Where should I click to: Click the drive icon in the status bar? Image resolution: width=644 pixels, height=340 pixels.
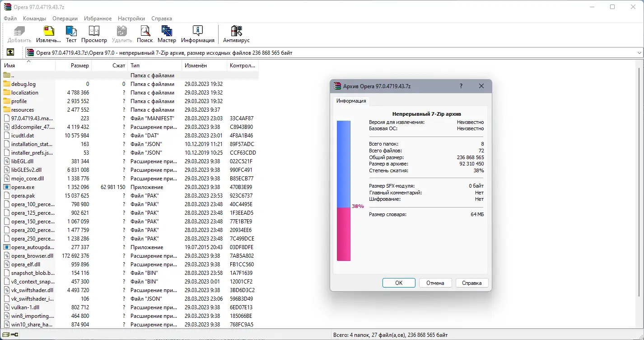tap(6, 335)
